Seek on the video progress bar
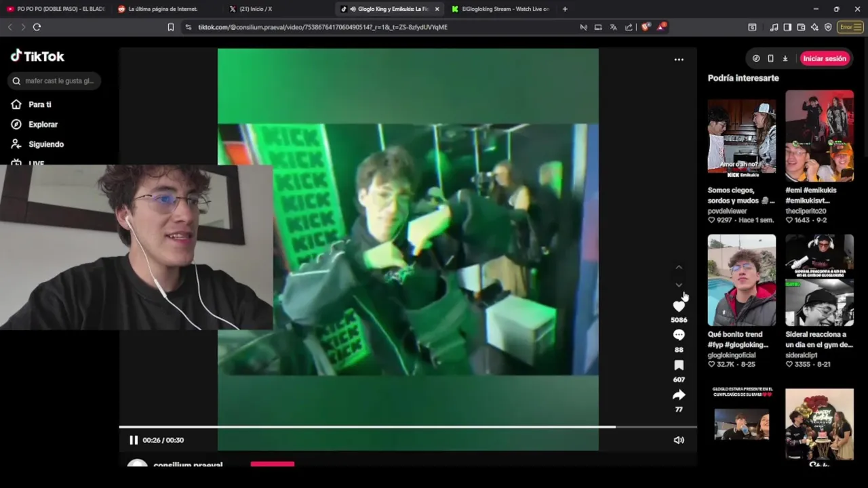Image resolution: width=868 pixels, height=488 pixels. tap(408, 427)
